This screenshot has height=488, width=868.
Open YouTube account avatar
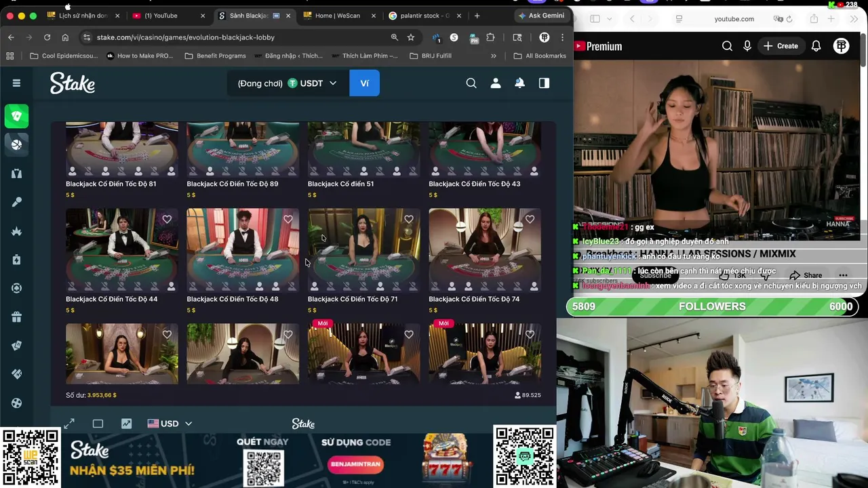842,46
